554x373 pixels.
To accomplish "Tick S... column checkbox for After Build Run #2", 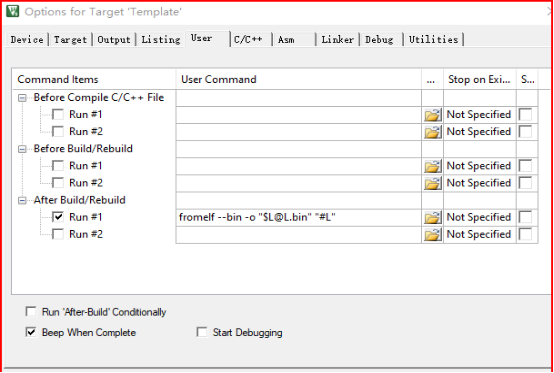I will (525, 234).
